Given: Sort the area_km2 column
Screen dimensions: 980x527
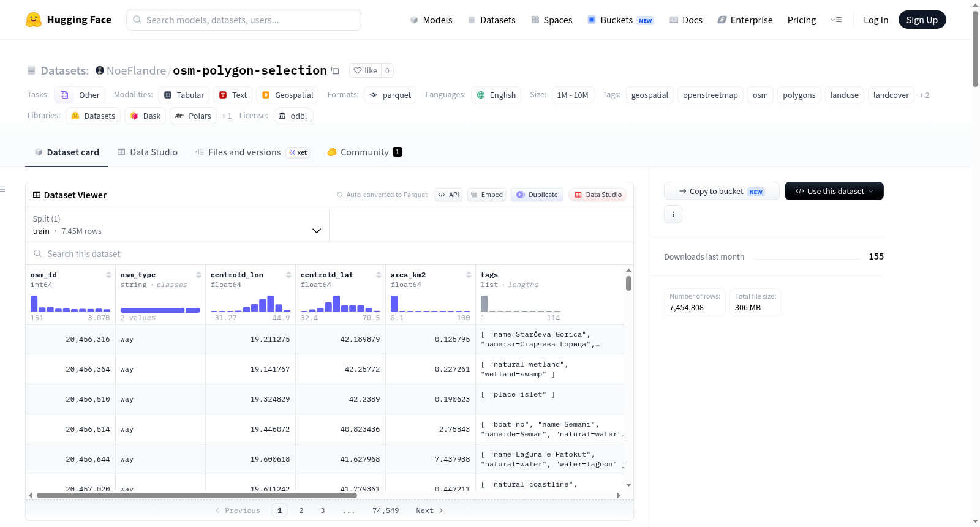Looking at the screenshot, I should pos(469,275).
